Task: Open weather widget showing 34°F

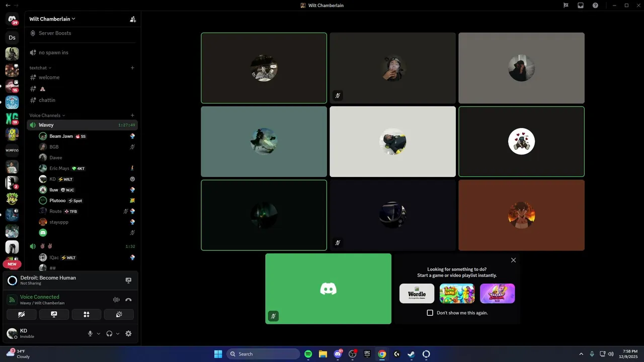Action: coord(19,354)
